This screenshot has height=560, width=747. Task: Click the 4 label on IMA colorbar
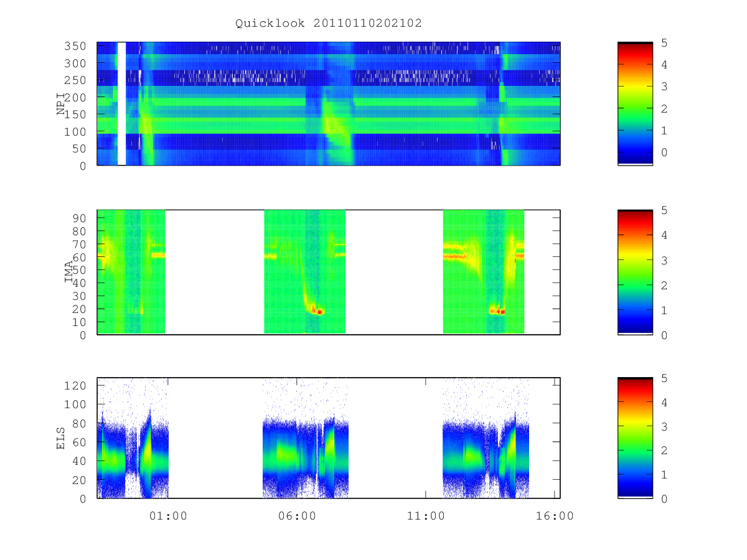(665, 235)
